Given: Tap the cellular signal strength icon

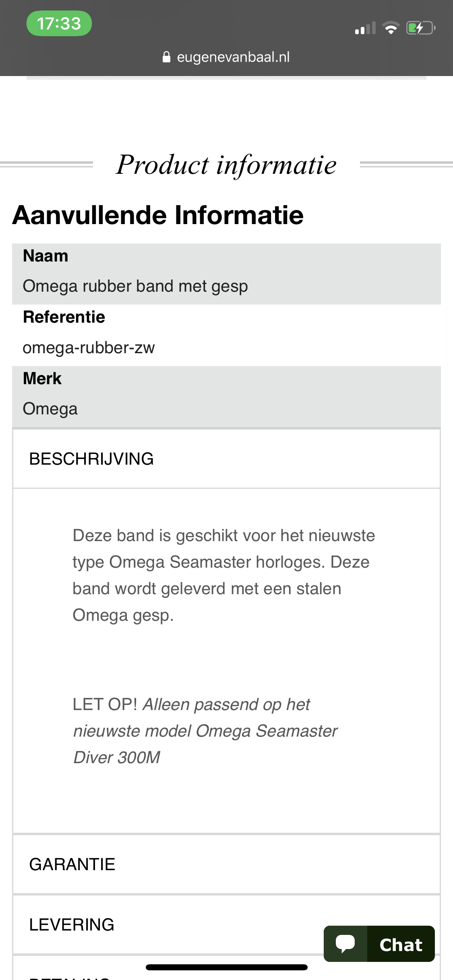Looking at the screenshot, I should click(x=365, y=28).
